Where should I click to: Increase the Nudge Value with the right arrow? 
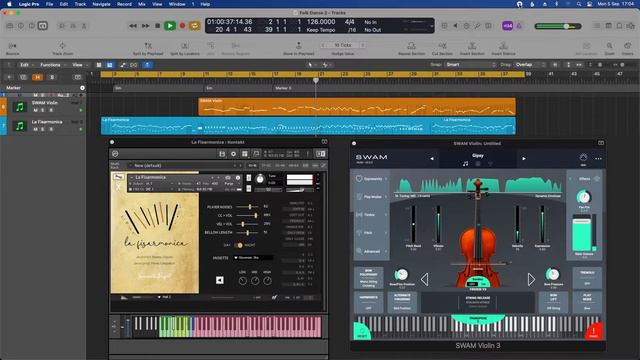(x=362, y=45)
